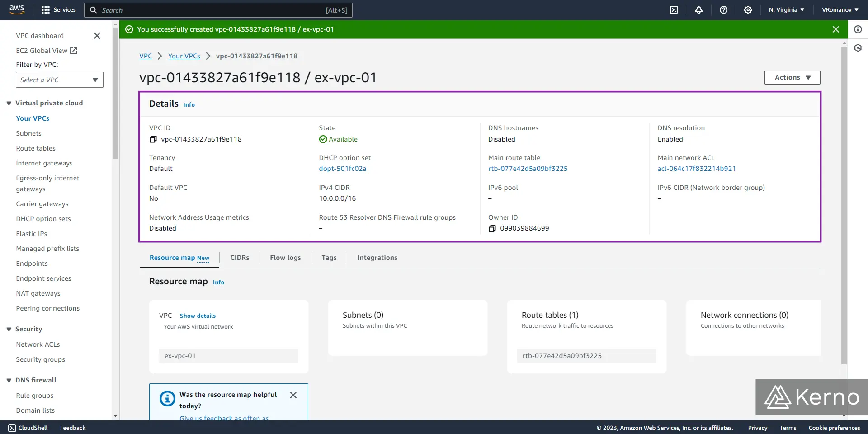Click the AWS logo home icon
Viewport: 868px width, 434px height.
pos(17,10)
